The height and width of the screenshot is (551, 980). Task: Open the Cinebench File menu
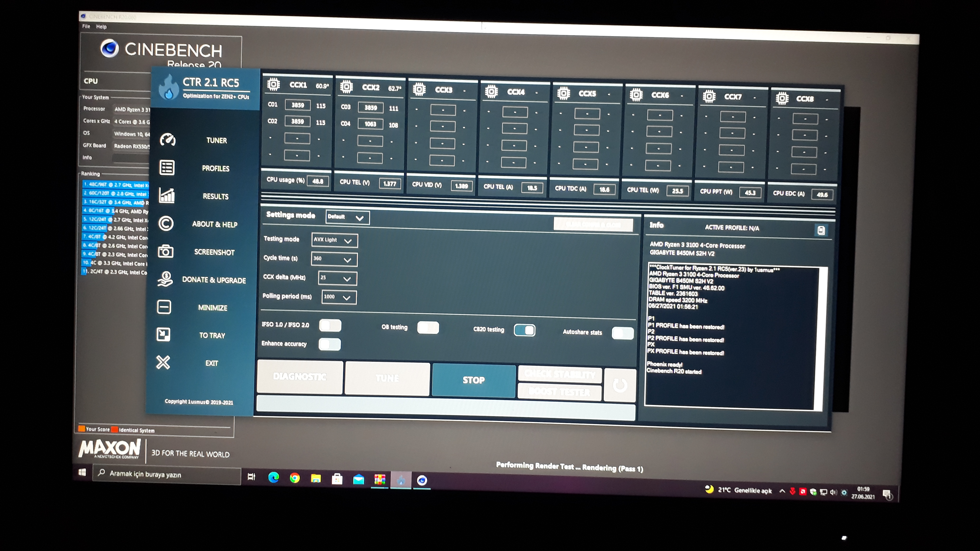tap(86, 26)
